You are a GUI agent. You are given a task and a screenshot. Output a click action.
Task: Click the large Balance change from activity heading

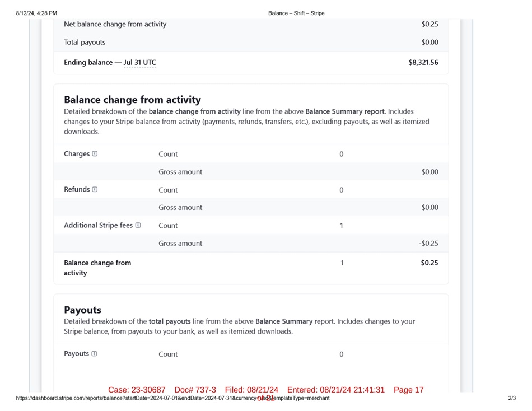tap(132, 100)
